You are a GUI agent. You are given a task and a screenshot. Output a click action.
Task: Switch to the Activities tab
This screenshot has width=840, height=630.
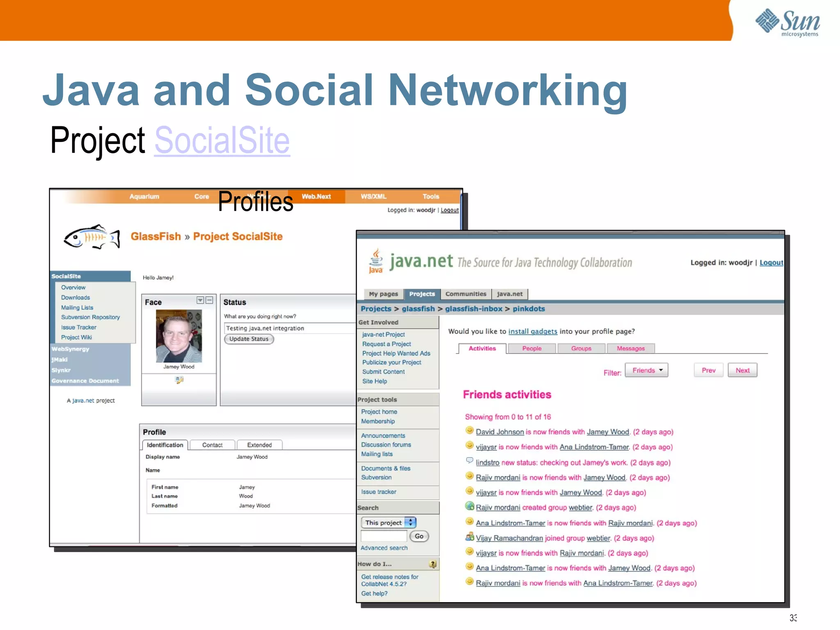pos(482,349)
